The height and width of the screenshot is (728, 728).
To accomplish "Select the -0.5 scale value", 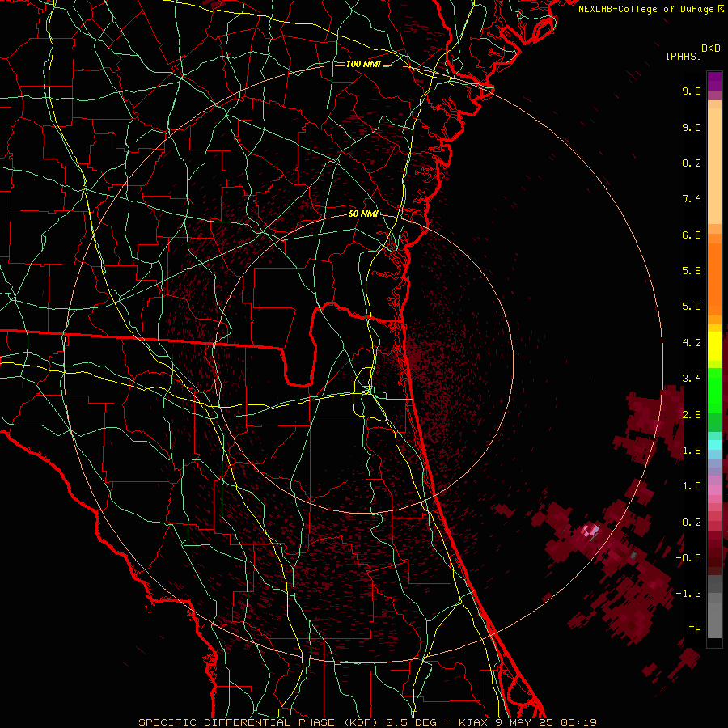I will point(688,558).
